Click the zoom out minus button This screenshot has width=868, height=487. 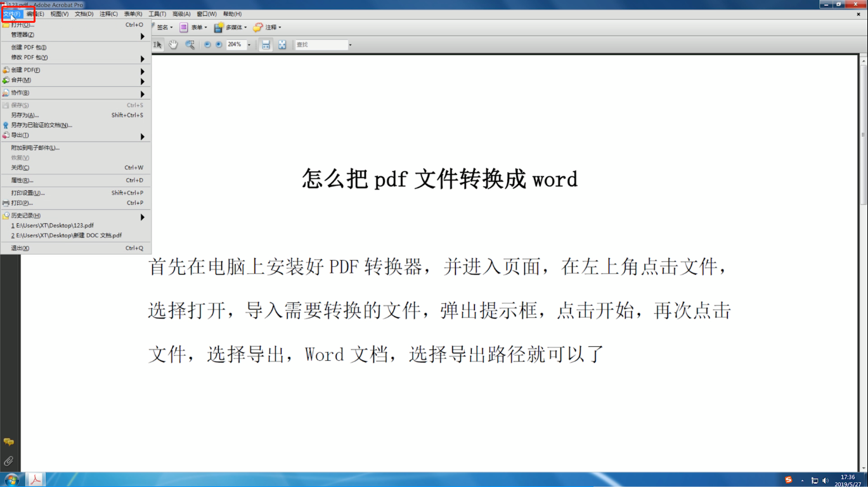(207, 45)
